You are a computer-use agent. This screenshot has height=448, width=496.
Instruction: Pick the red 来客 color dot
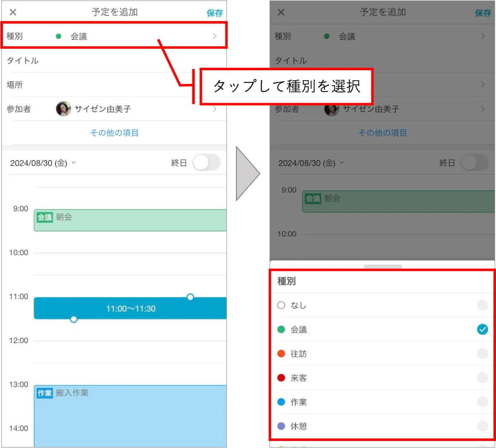coord(281,378)
